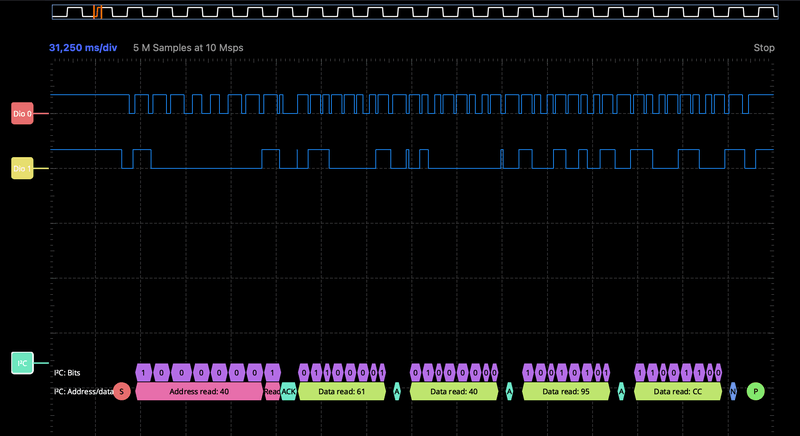
Task: Click the Stop acquisition status
Action: (x=764, y=47)
